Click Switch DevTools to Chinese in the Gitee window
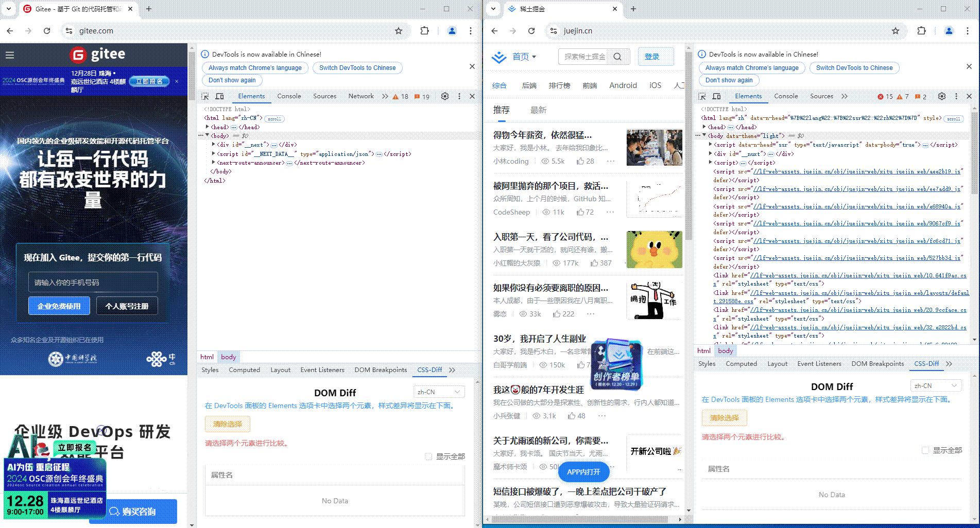This screenshot has height=528, width=980. [x=357, y=68]
